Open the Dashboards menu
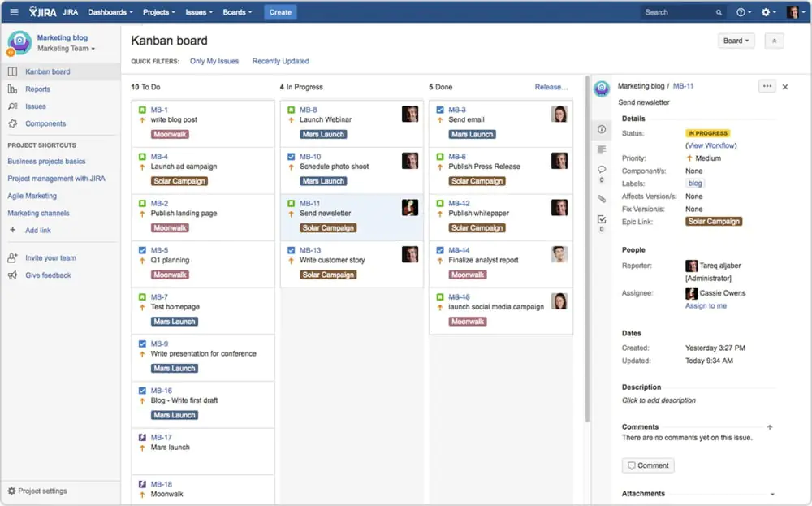812x506 pixels. [x=109, y=11]
